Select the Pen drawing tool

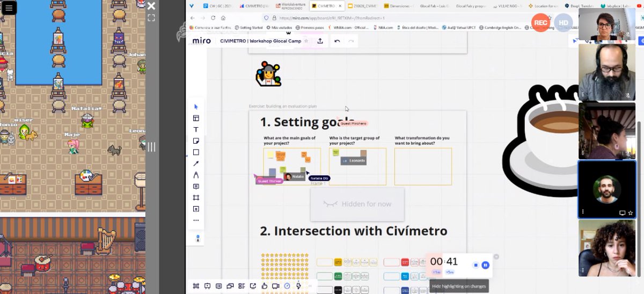(x=196, y=175)
